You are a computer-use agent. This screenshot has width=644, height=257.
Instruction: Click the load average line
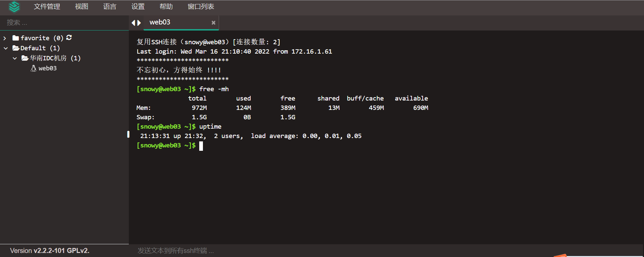[251, 136]
